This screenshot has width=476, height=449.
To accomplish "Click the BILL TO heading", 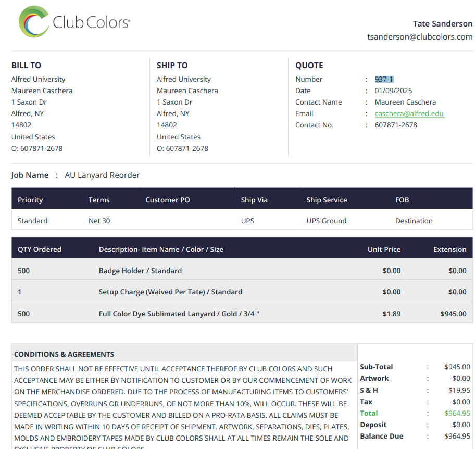I will click(x=26, y=65).
